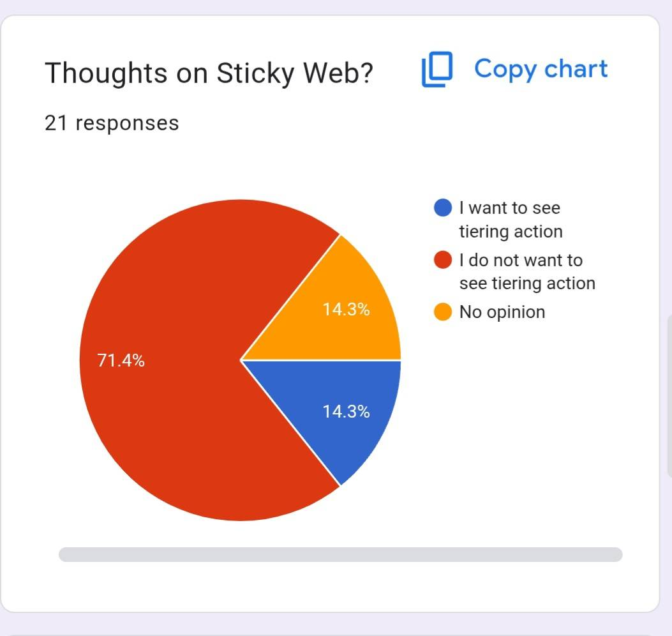Click the 71.4% percentage label
This screenshot has height=636, width=672.
[x=121, y=360]
